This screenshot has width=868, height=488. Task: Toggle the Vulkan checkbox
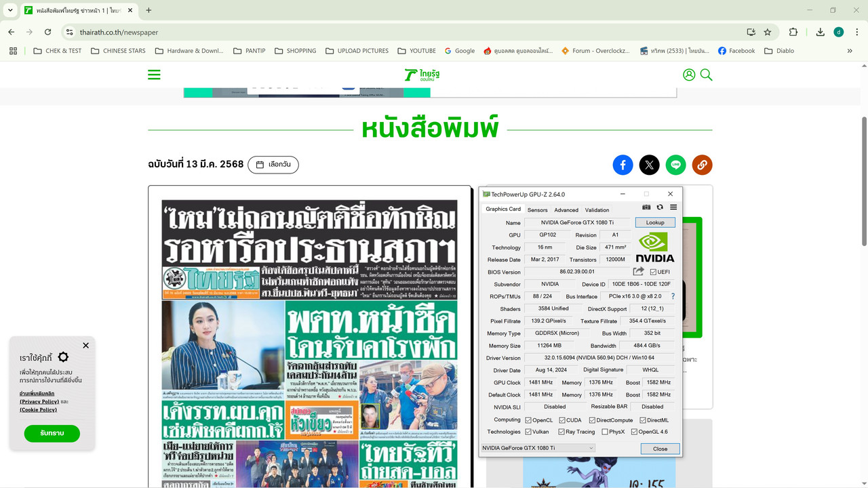(x=528, y=432)
